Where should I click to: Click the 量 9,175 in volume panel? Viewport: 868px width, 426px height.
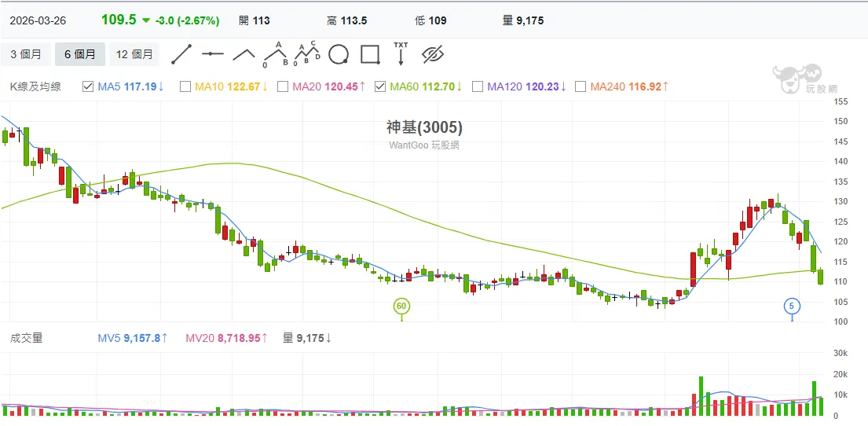306,338
